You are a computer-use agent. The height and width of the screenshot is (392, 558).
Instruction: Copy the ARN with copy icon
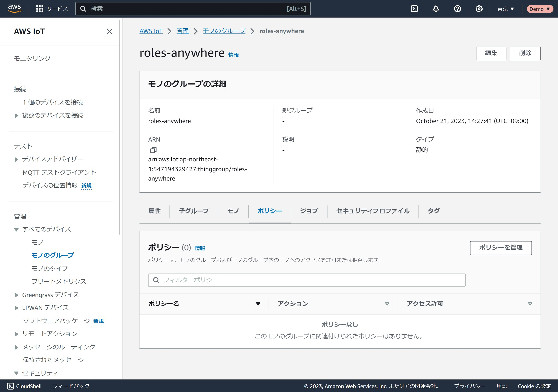[153, 150]
